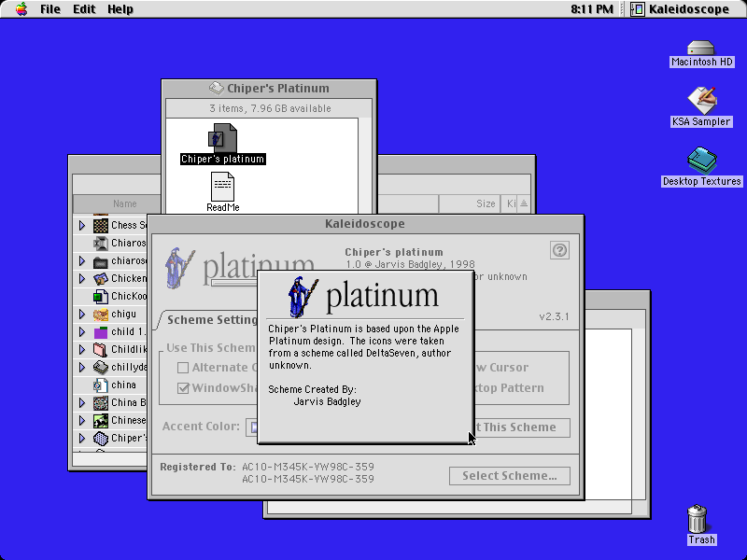Click "Scheme Created By:" in the popup
This screenshot has width=747, height=560.
[312, 389]
